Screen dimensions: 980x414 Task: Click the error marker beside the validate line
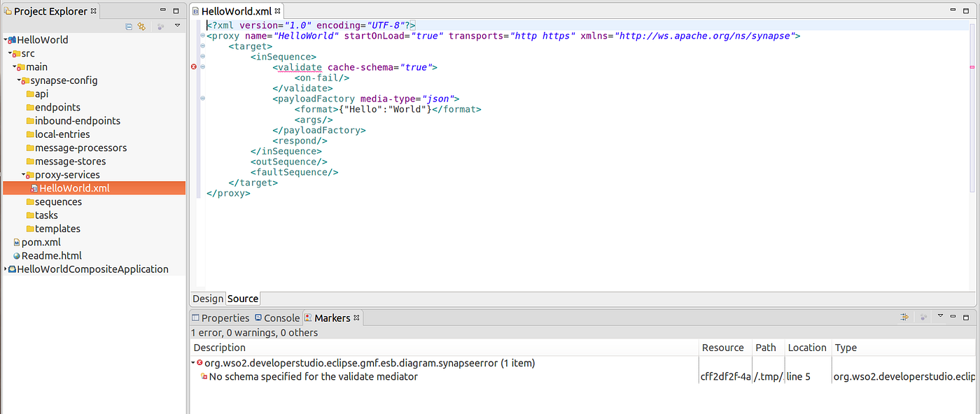click(194, 67)
